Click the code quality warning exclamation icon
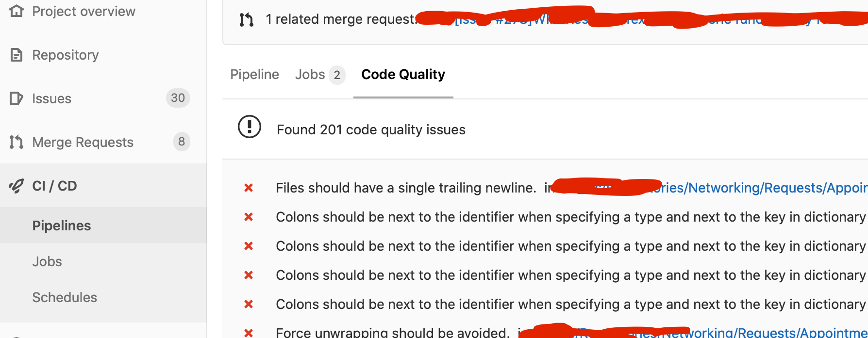The height and width of the screenshot is (338, 868). pyautogui.click(x=250, y=127)
